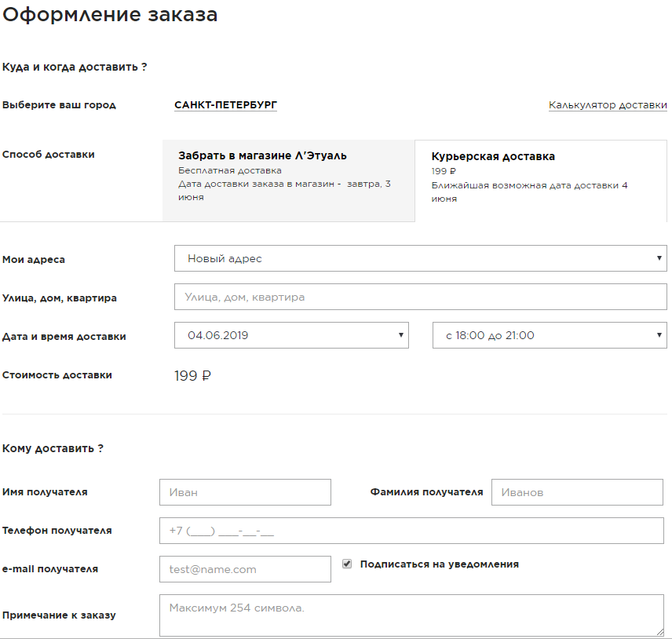Click the Оформление заказа page heading
Screen dimensions: 672x639
(110, 15)
